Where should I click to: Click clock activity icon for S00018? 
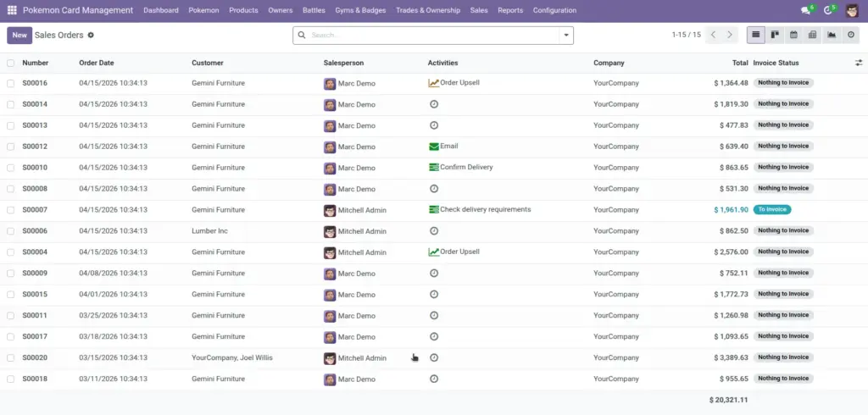[x=434, y=379]
